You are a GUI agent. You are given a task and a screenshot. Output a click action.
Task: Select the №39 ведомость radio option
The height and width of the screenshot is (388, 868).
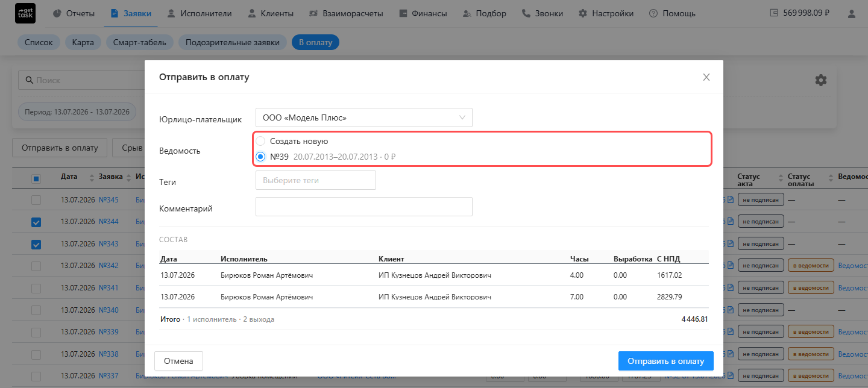click(260, 157)
